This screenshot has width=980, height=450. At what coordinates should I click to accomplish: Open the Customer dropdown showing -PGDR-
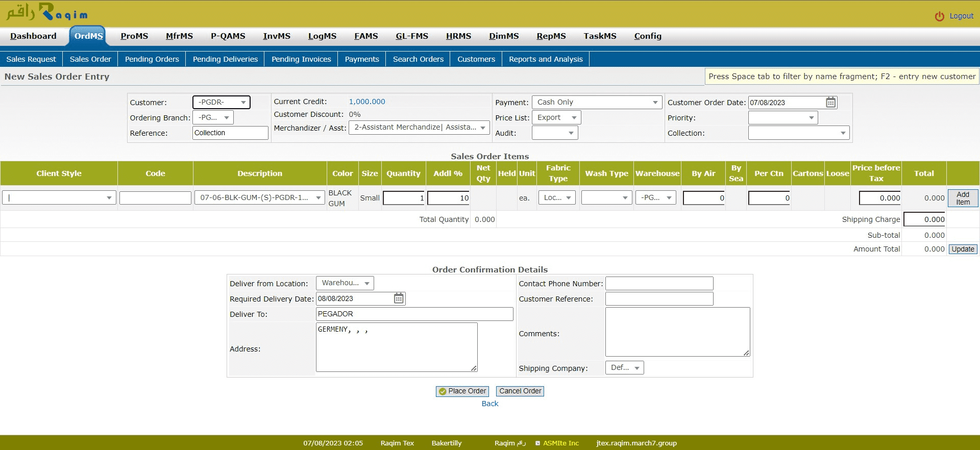tap(222, 103)
